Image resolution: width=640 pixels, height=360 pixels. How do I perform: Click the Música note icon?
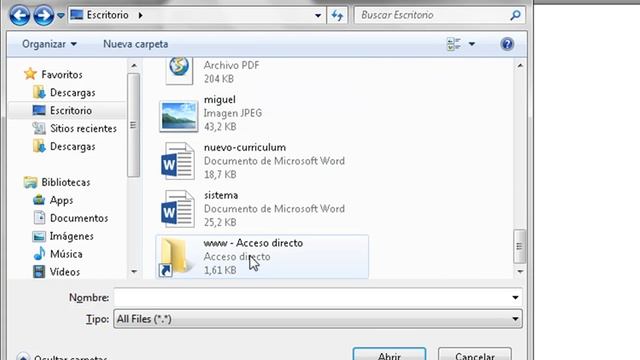[x=39, y=254]
